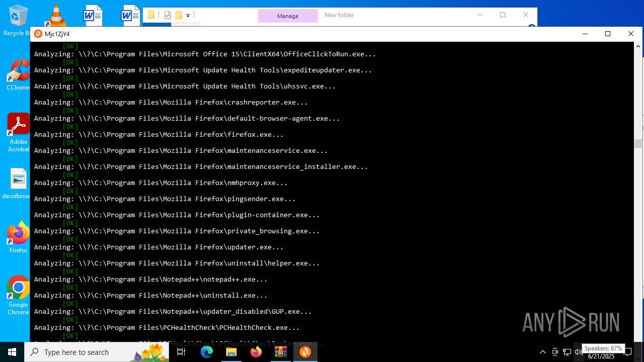Click the line analyzing Firefox updater.exe
644x362 pixels.
point(158,247)
